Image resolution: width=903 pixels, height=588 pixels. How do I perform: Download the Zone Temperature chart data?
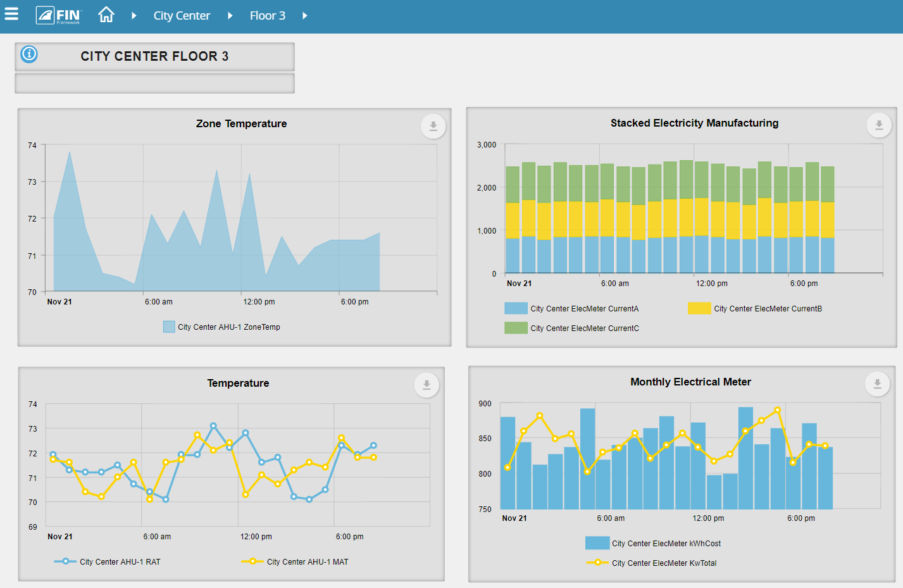click(x=433, y=126)
